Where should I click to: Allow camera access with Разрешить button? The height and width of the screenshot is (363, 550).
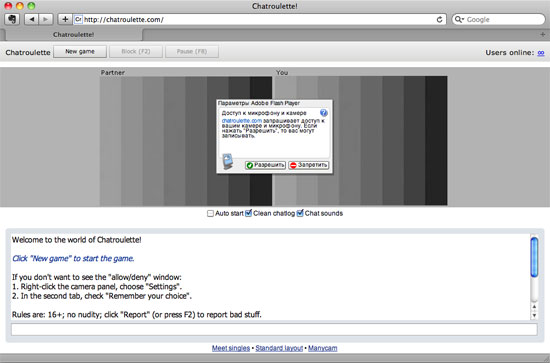tap(265, 165)
